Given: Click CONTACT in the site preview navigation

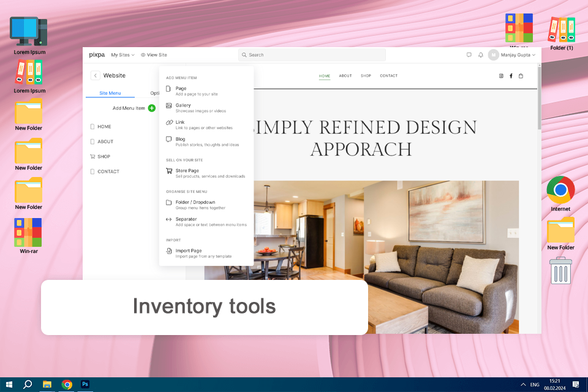Looking at the screenshot, I should point(388,76).
